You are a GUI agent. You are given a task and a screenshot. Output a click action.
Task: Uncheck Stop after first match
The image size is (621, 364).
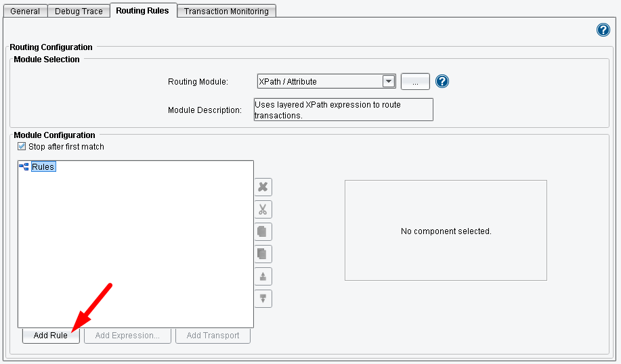[x=22, y=146]
